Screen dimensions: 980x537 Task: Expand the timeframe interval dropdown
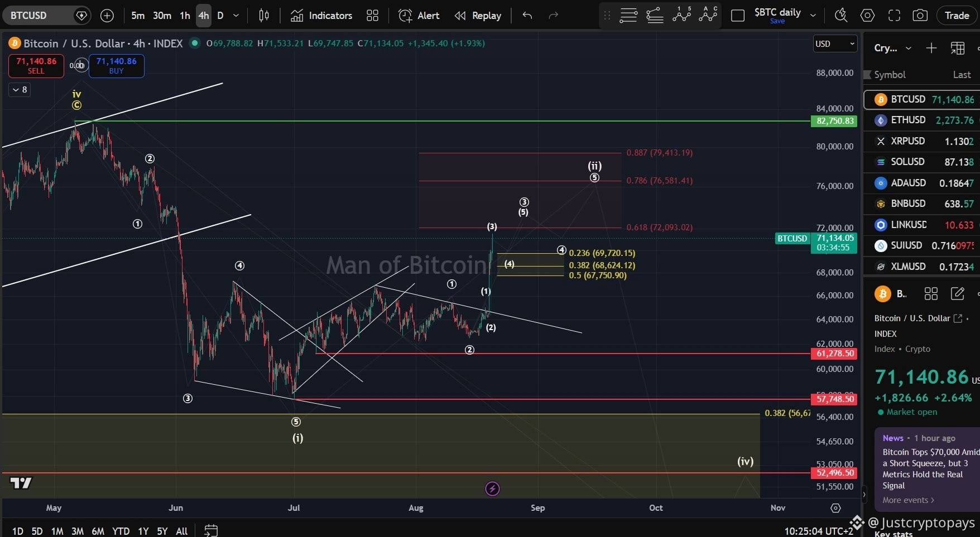(x=236, y=16)
